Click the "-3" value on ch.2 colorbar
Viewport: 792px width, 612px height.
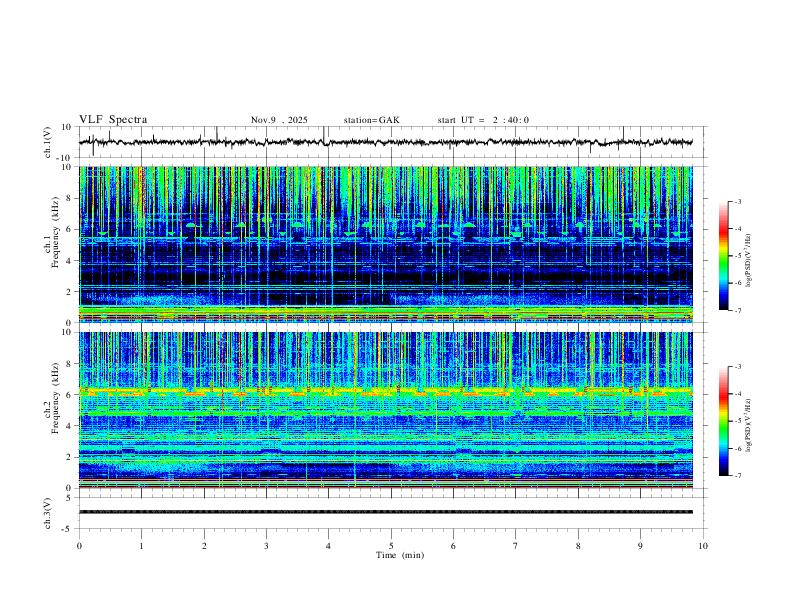(x=738, y=367)
